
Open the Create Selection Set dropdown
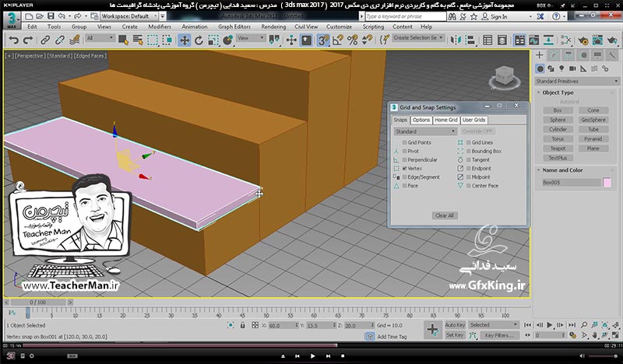[418, 38]
